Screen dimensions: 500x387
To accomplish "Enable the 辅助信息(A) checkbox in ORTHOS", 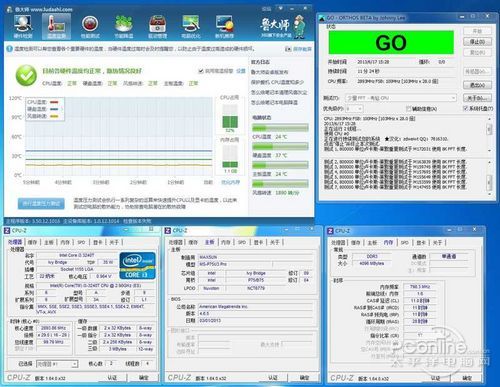I will (x=408, y=109).
